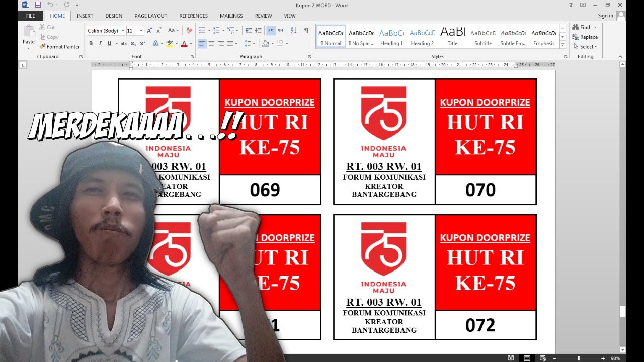Click the zoom out minus button
This screenshot has width=644, height=362.
(554, 358)
